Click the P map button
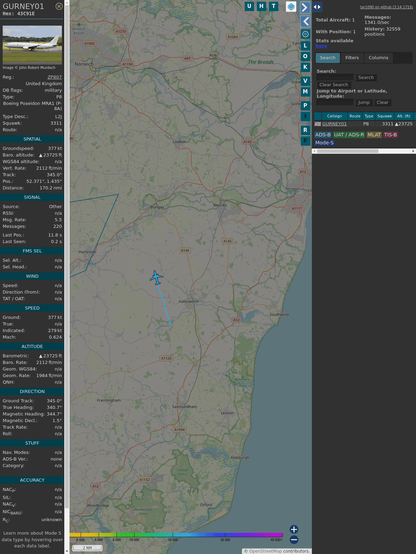Viewport: 416px width, 554px height. pos(305,106)
